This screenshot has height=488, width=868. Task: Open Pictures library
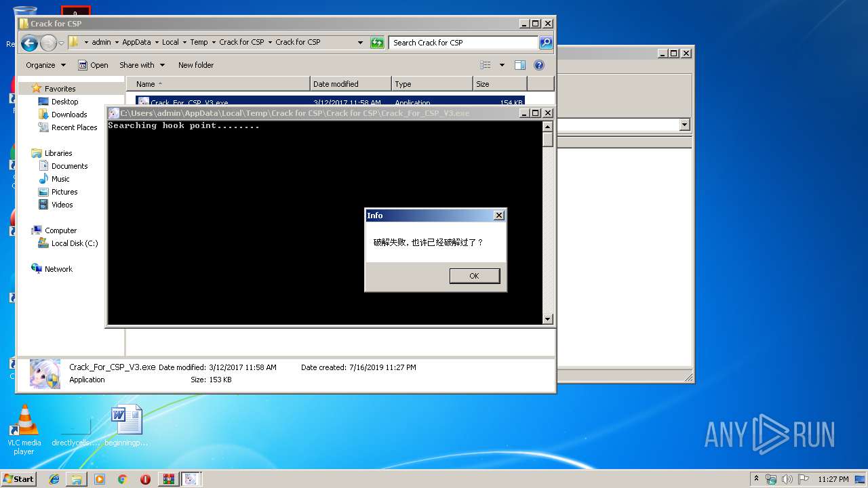tap(64, 192)
